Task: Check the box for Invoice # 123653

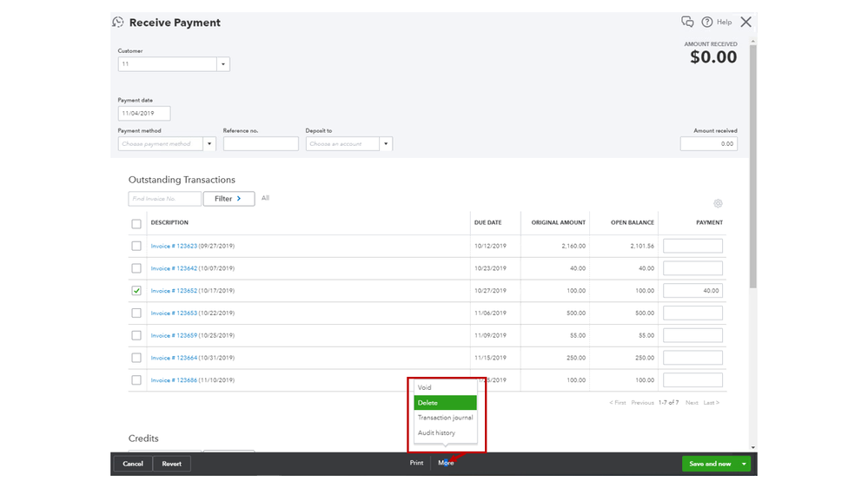Action: pos(136,313)
